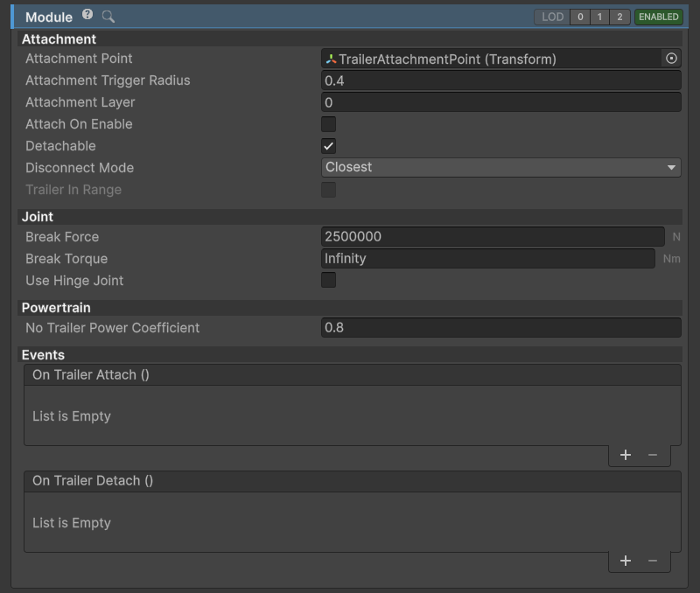
Task: Click the Module title text
Action: pos(49,17)
